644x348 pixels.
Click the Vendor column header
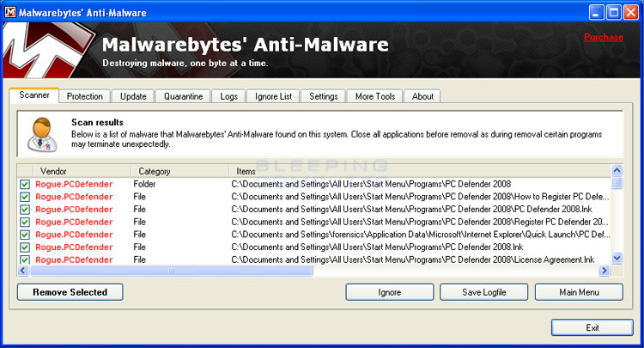(82, 171)
